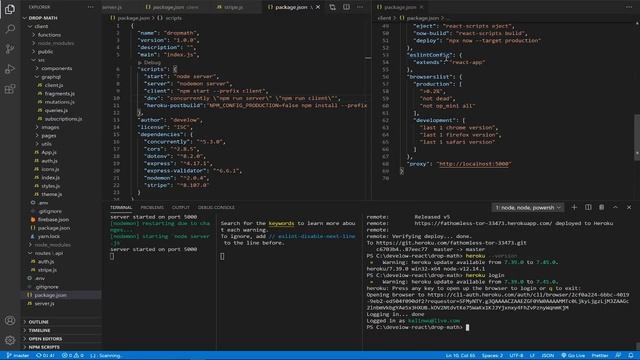This screenshot has height=360, width=640.
Task: Open right editor group more actions ellipsis
Action: [629, 7]
